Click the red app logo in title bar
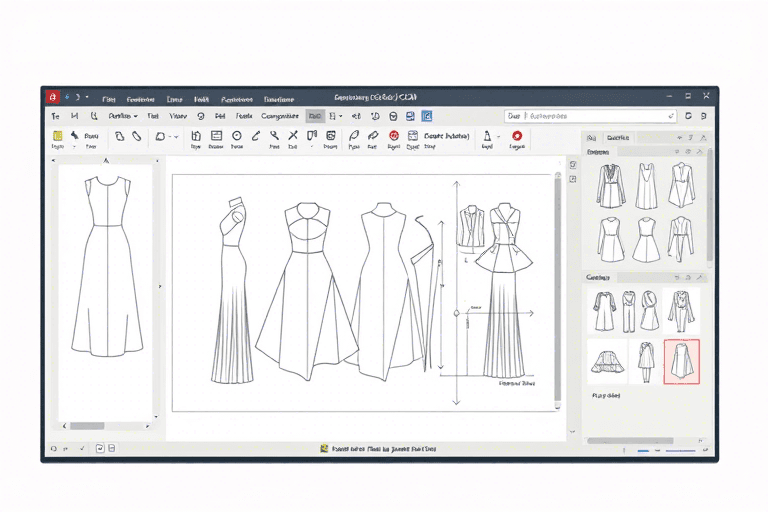The height and width of the screenshot is (512, 768). coord(53,98)
